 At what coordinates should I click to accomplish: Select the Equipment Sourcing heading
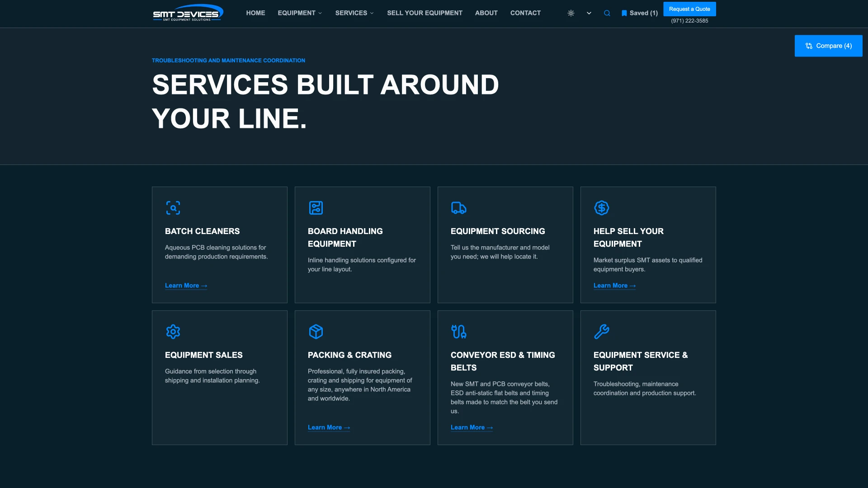498,231
